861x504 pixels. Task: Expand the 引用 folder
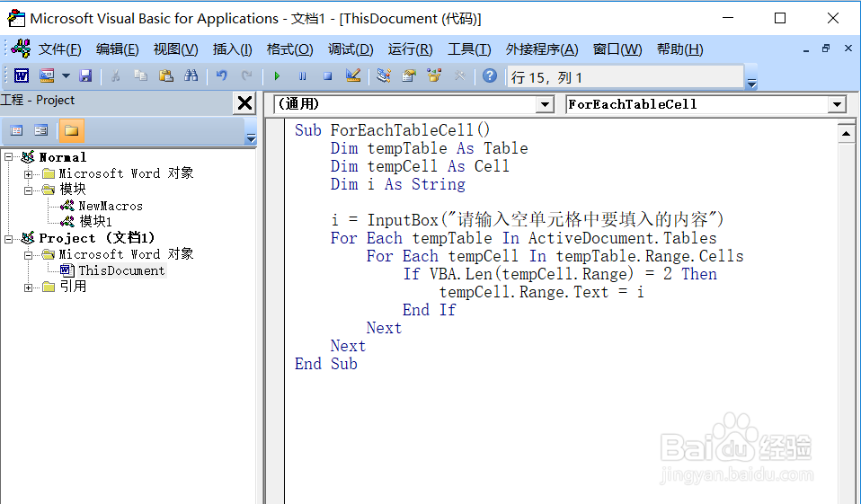coord(28,287)
